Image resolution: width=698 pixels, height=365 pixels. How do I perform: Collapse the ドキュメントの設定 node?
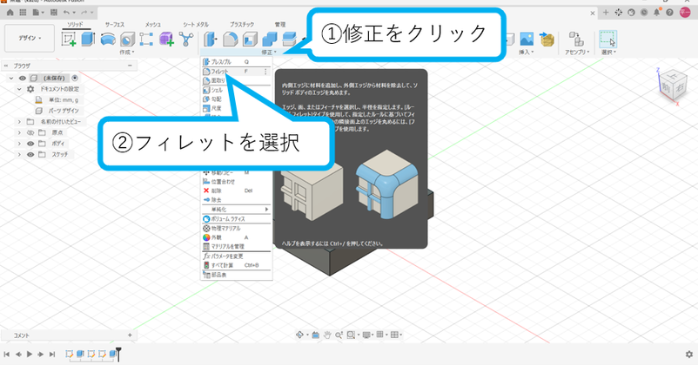coord(19,89)
